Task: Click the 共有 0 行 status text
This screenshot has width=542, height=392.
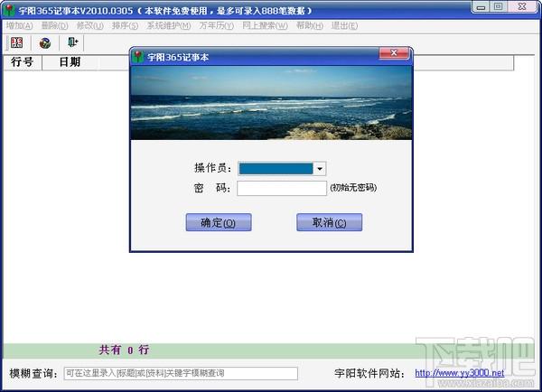Action: point(124,350)
